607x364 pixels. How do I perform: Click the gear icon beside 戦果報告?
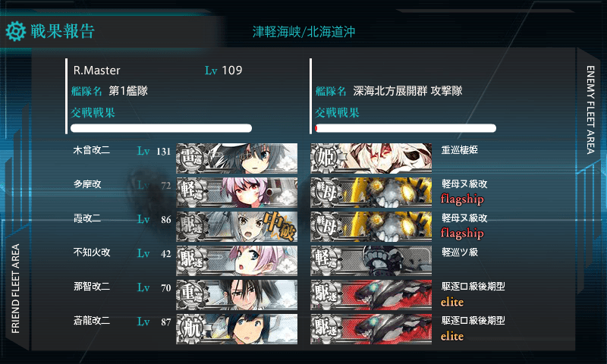[16, 31]
